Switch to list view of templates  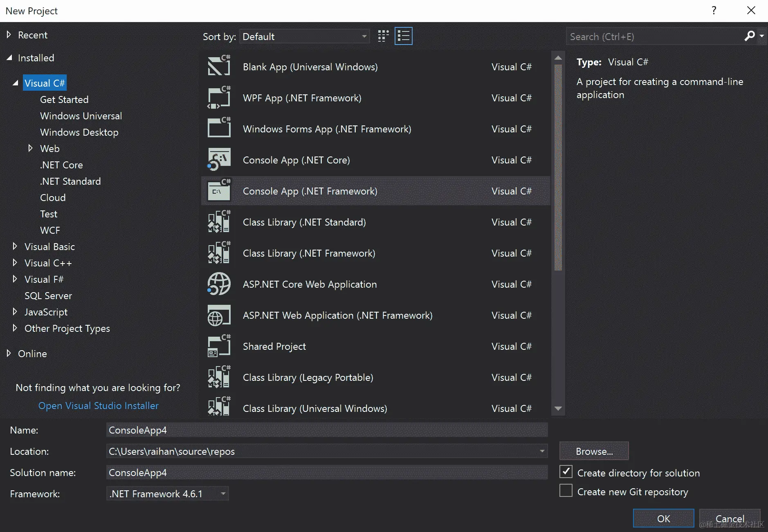coord(404,36)
